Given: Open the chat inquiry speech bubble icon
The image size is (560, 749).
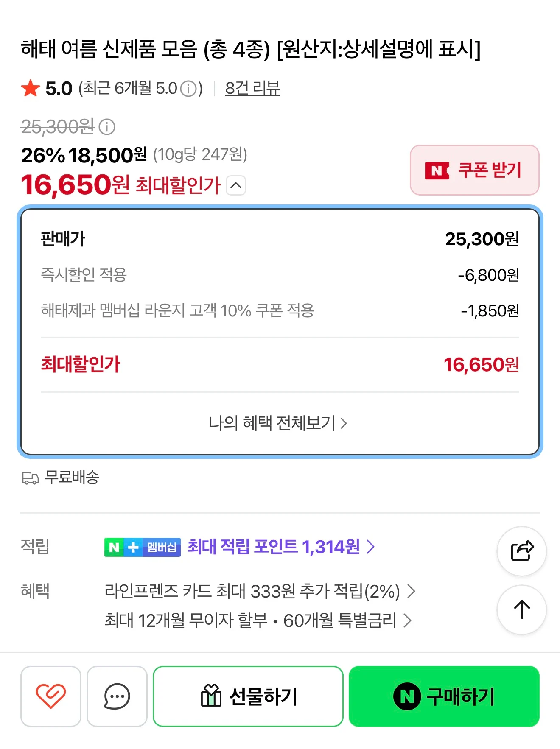Looking at the screenshot, I should 117,696.
